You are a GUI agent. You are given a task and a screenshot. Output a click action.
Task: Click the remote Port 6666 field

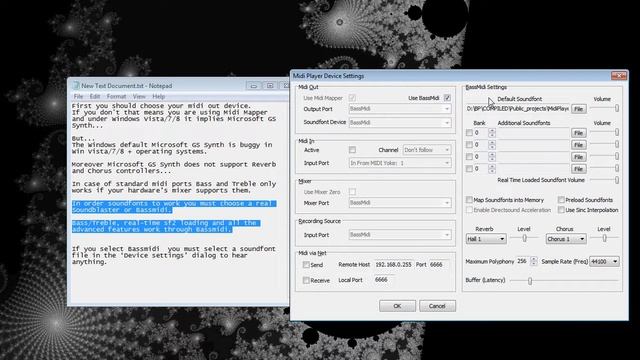point(439,264)
